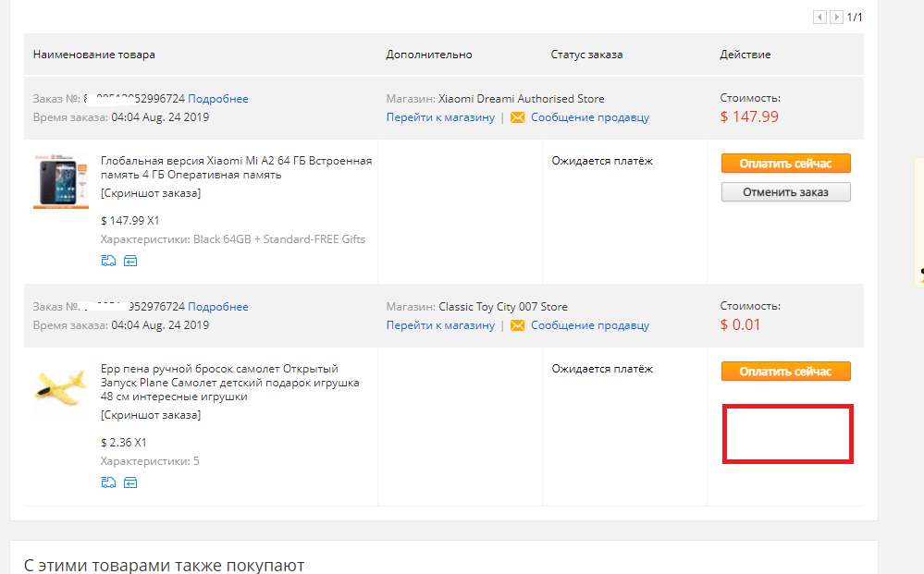Click envelope icon for Xiaomi store message
The height and width of the screenshot is (574, 924).
click(x=517, y=117)
